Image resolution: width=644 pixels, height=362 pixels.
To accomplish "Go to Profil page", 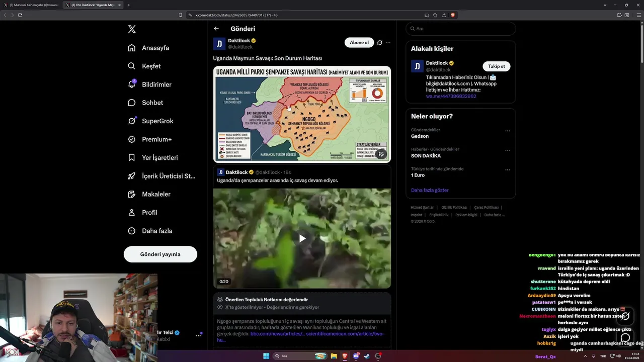I will point(142,212).
